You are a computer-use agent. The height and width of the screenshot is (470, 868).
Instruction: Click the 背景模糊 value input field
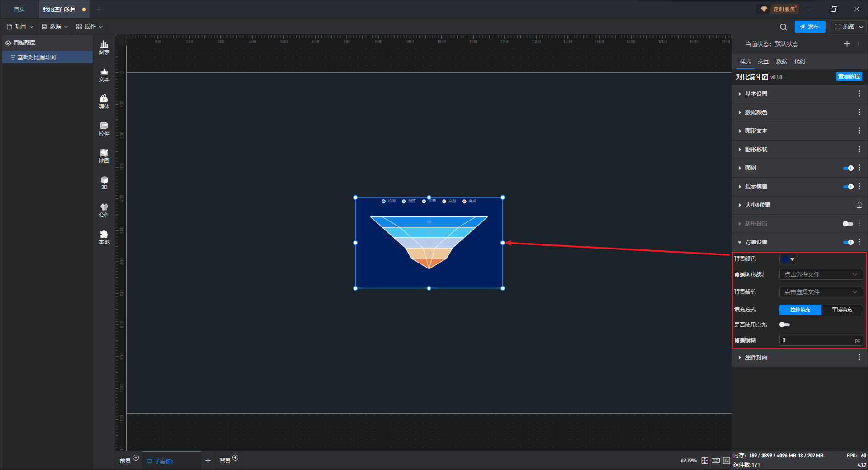pos(816,341)
